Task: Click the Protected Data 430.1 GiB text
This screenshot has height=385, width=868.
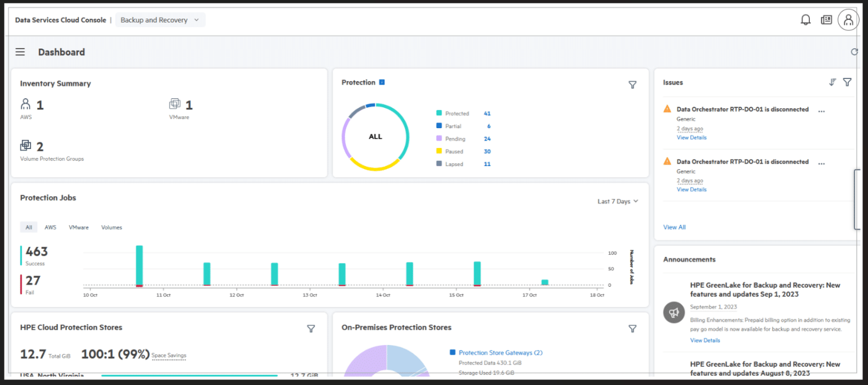Action: click(x=490, y=363)
